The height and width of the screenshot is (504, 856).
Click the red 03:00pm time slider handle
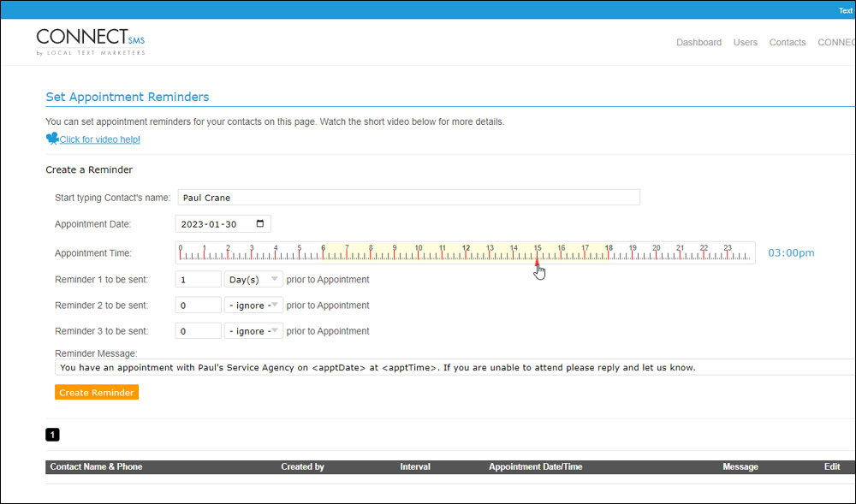point(538,263)
